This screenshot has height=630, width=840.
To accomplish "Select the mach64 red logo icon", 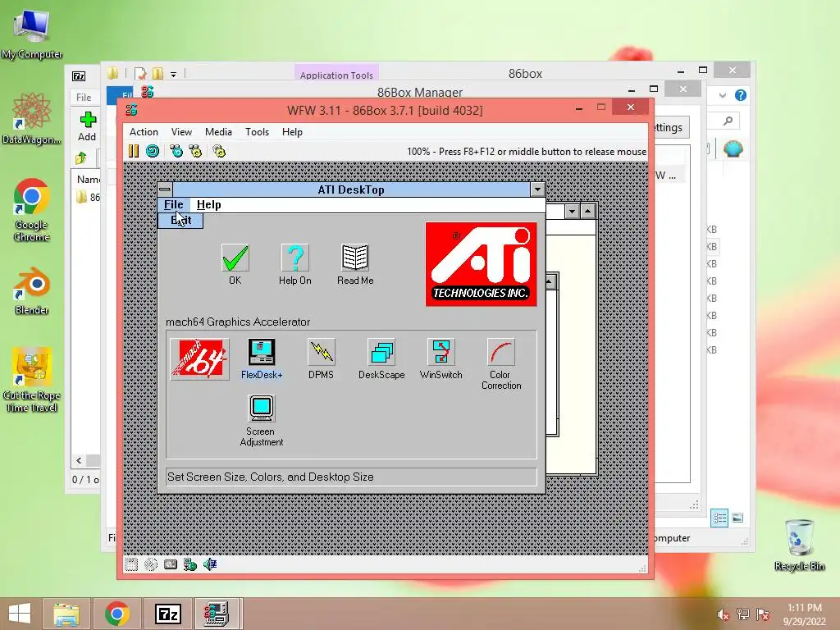I will pos(200,359).
